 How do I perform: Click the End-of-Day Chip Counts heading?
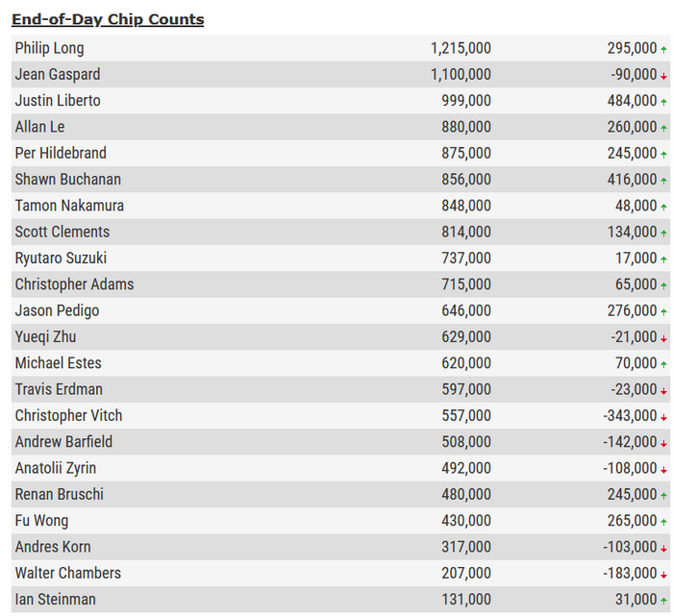108,19
